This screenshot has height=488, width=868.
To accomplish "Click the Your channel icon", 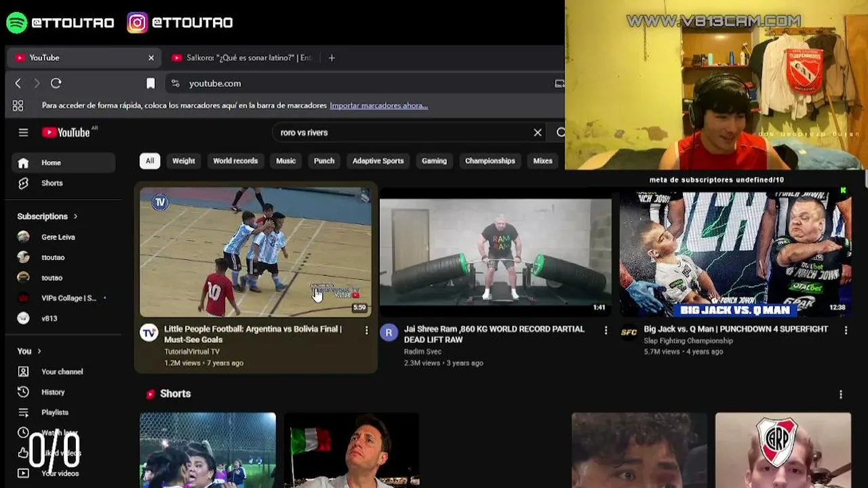I will pos(23,371).
